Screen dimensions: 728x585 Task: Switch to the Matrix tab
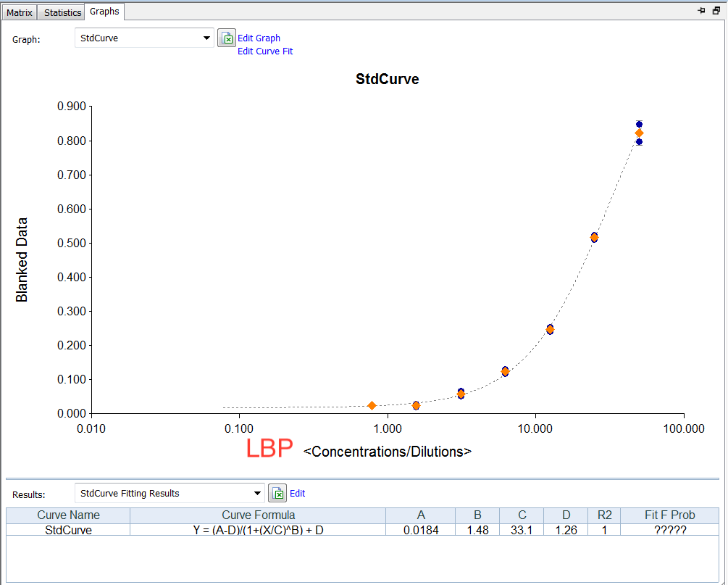(20, 12)
